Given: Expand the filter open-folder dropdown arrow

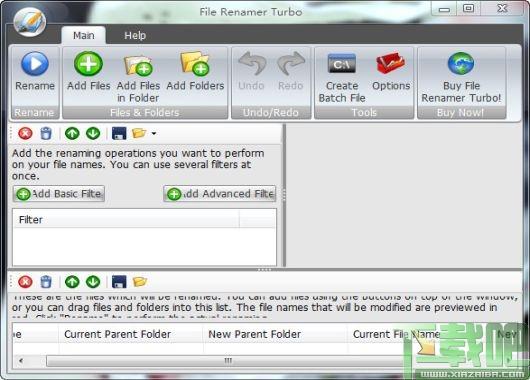Looking at the screenshot, I should pyautogui.click(x=154, y=134).
